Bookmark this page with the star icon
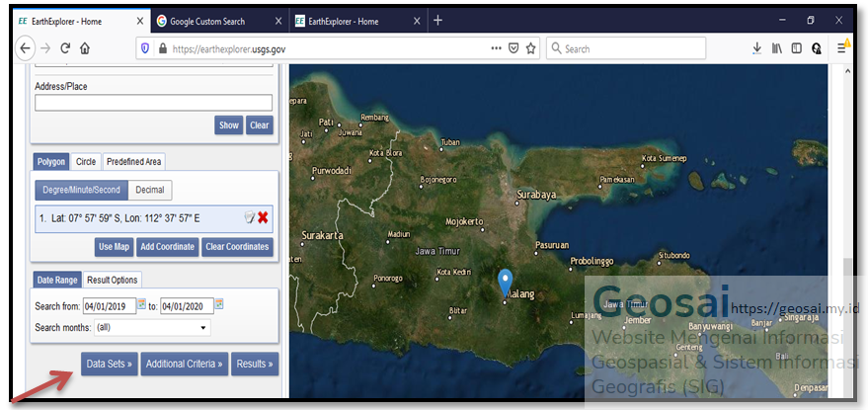The width and height of the screenshot is (868, 410). (x=530, y=48)
